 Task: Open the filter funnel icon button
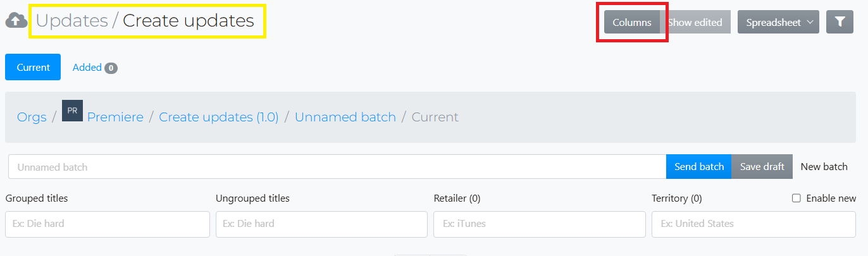pyautogui.click(x=840, y=22)
